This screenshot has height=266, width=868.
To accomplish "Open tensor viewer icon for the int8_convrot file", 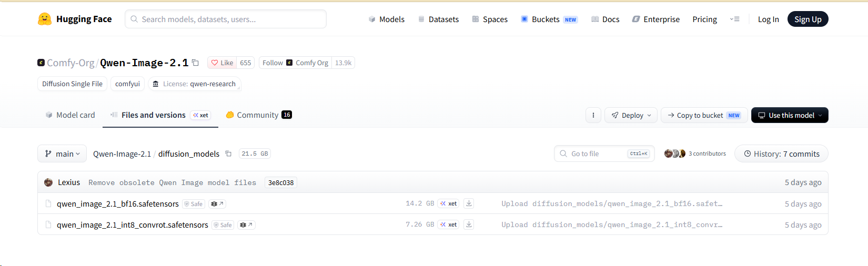I will [246, 225].
